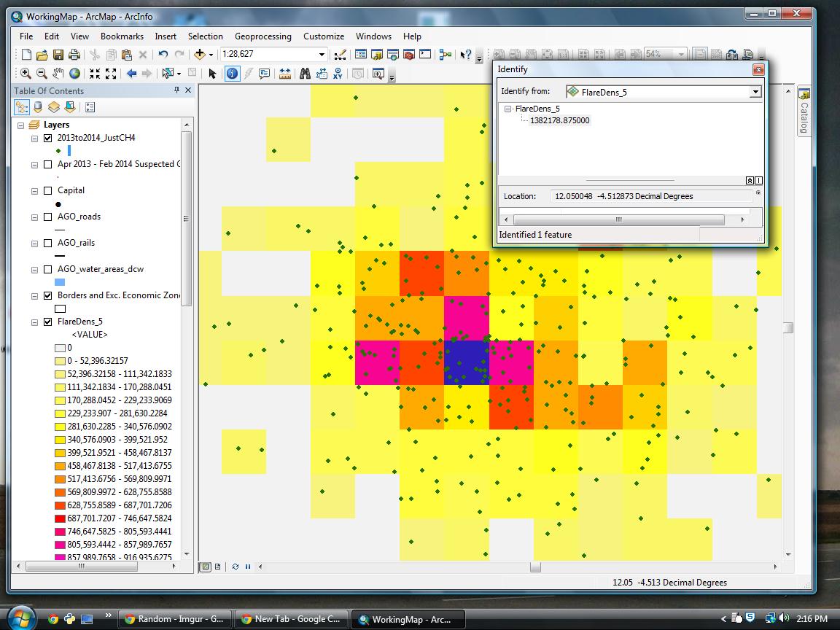Open the Geoprocessing menu
The image size is (840, 630).
click(x=262, y=36)
